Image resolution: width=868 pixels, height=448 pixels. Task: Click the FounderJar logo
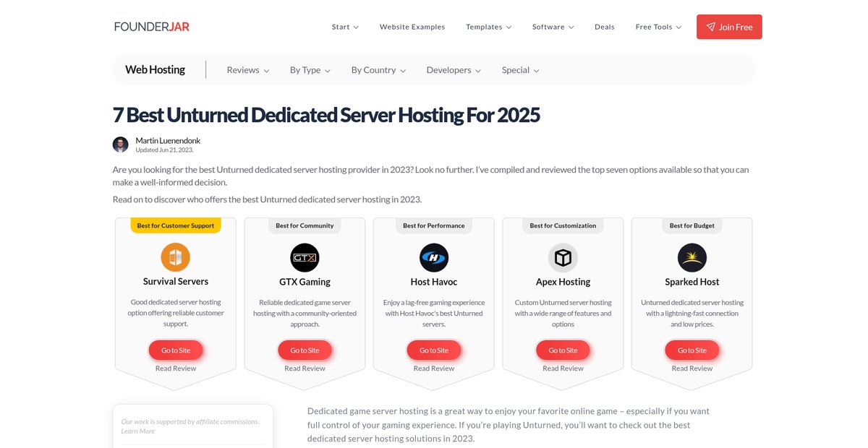152,27
